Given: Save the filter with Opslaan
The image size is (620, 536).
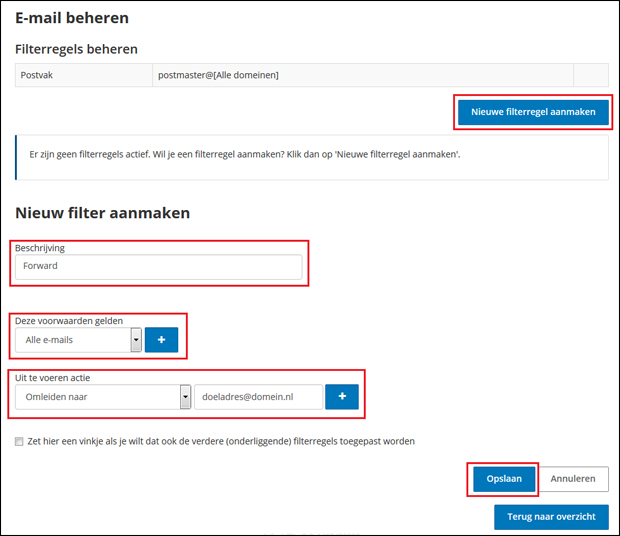Looking at the screenshot, I should tap(504, 479).
